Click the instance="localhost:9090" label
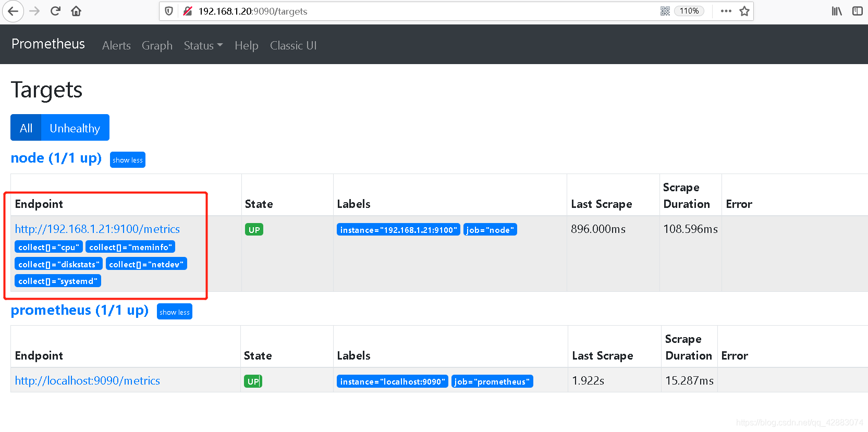 tap(393, 381)
